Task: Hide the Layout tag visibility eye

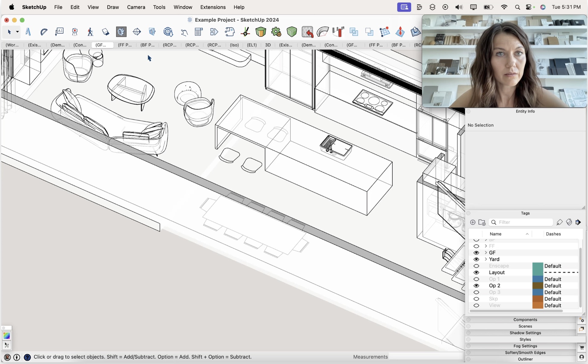Action: coord(477,272)
